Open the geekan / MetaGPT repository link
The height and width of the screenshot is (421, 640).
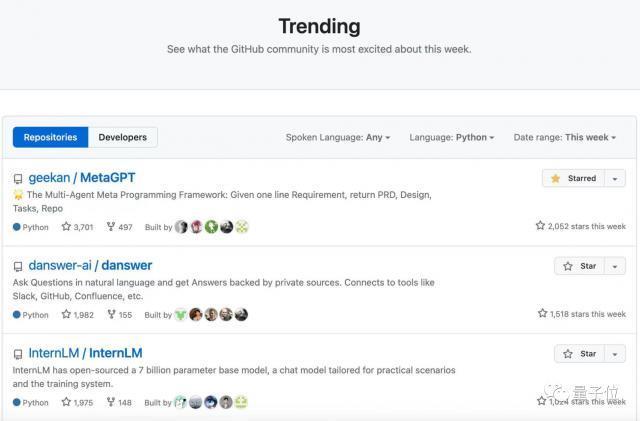pyautogui.click(x=82, y=178)
